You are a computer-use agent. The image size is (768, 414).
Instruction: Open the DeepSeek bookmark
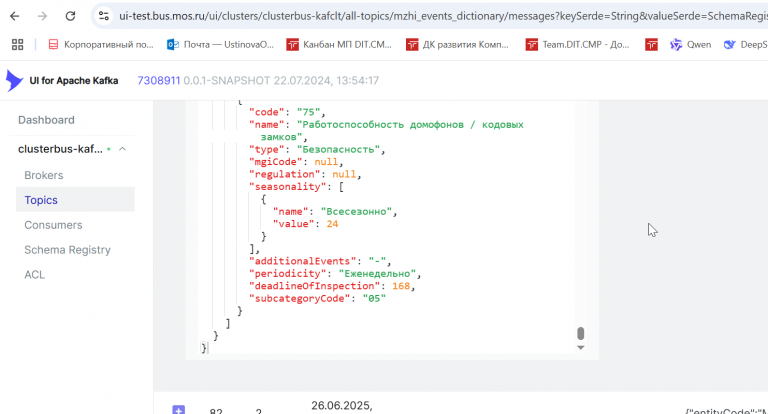745,45
